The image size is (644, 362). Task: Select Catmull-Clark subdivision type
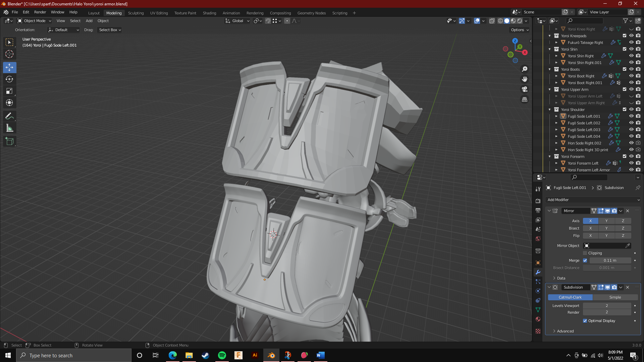[570, 297]
